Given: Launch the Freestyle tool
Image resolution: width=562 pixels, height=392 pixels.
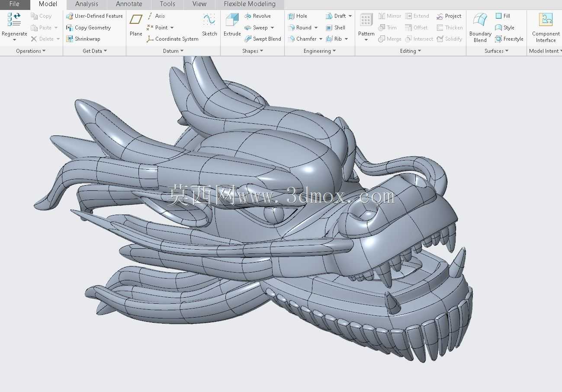Looking at the screenshot, I should point(509,39).
